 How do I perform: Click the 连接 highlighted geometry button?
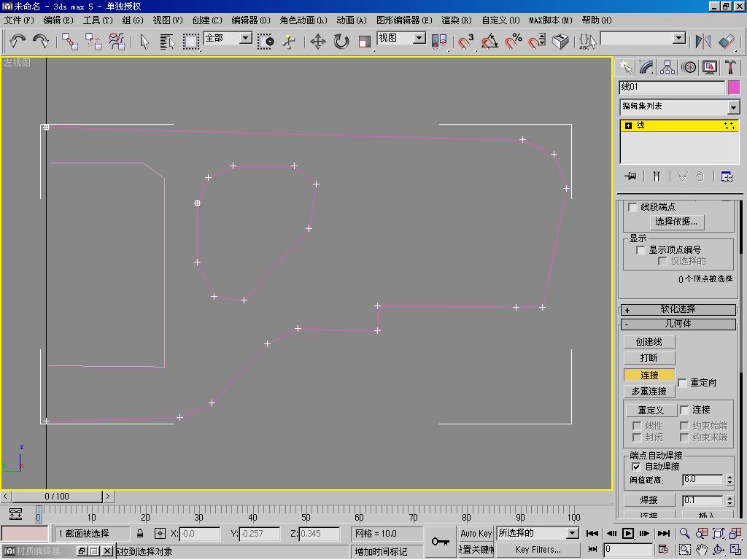(649, 376)
